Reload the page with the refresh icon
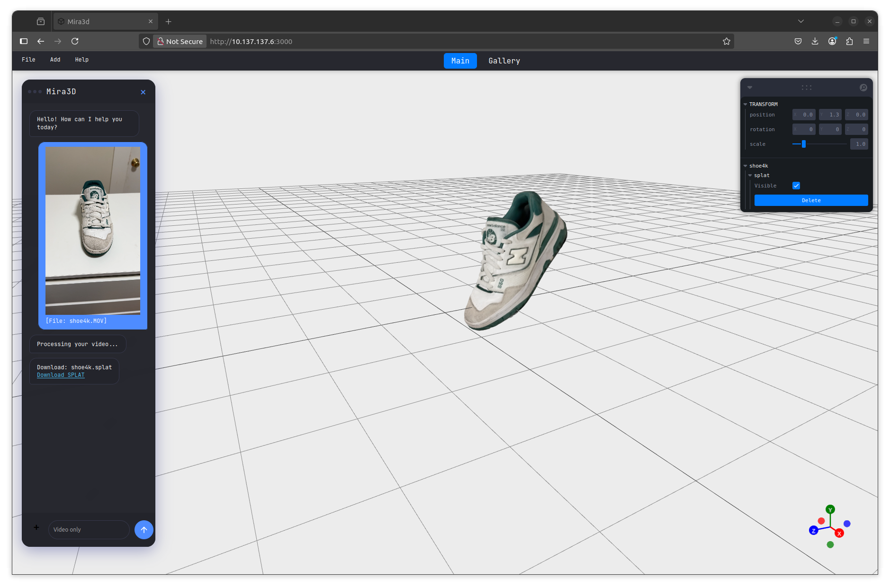The image size is (890, 588). point(75,41)
